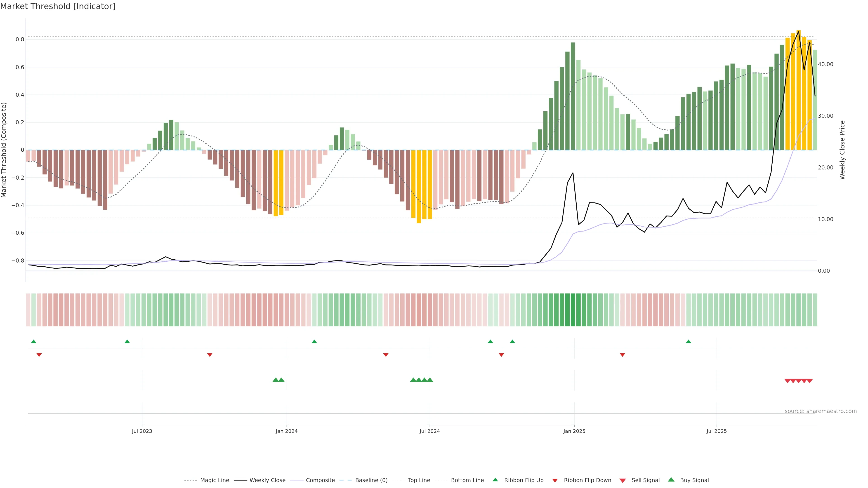
Task: Click the Ribbon Flip Up legend label
Action: click(524, 480)
